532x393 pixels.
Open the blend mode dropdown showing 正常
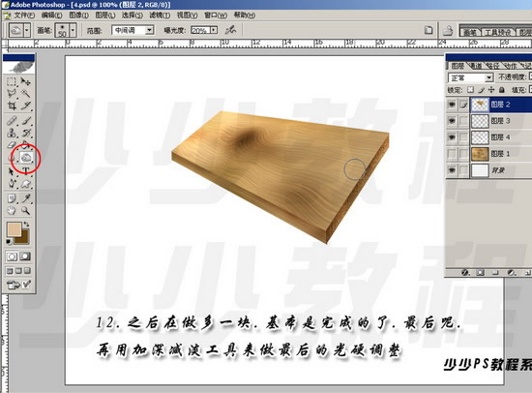click(x=470, y=77)
